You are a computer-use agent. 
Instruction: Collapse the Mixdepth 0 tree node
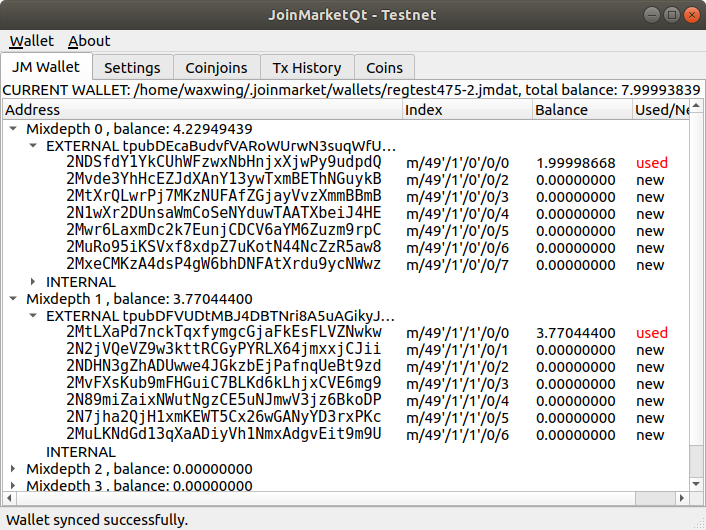[x=12, y=129]
